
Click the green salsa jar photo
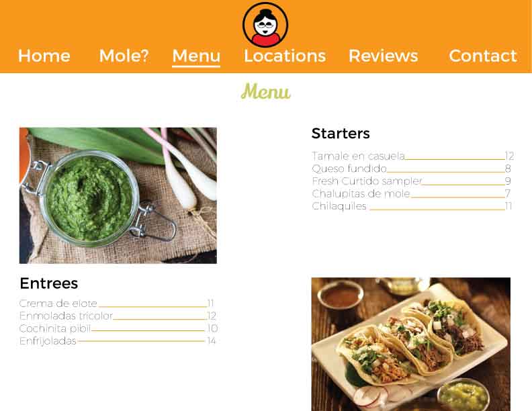coord(118,195)
